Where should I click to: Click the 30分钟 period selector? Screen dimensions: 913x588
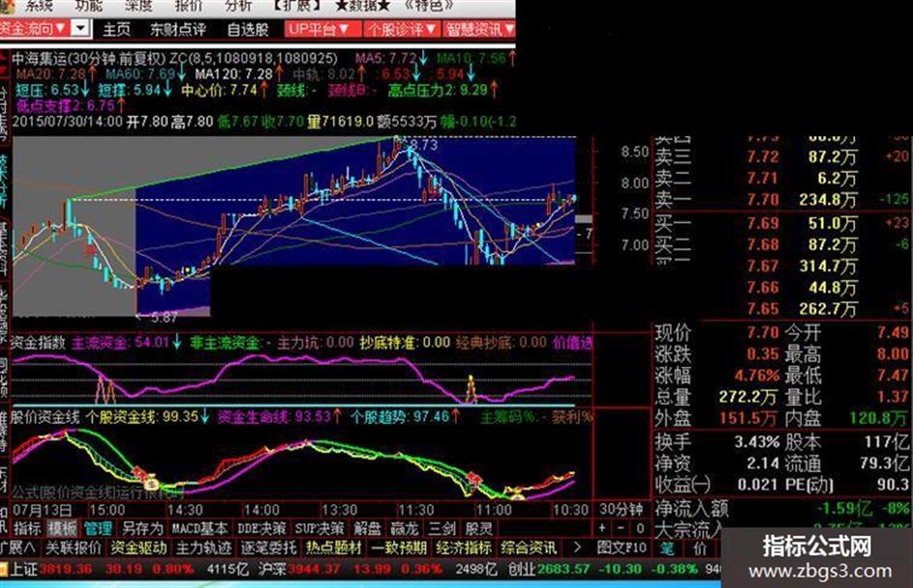621,510
